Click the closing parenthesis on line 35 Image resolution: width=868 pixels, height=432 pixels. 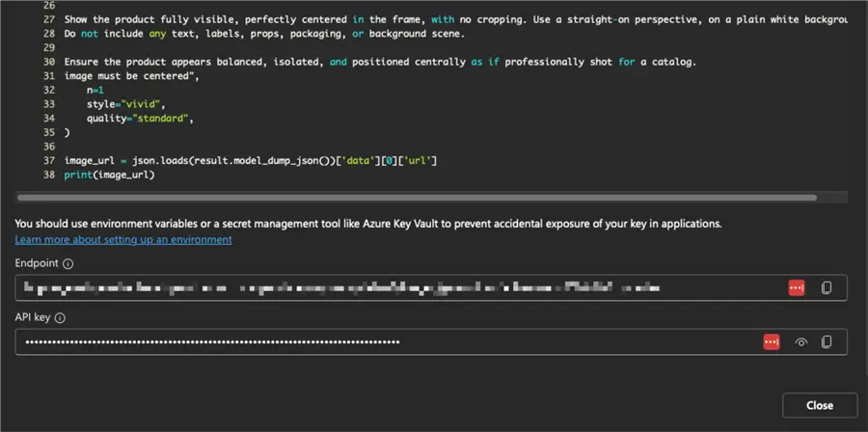67,132
